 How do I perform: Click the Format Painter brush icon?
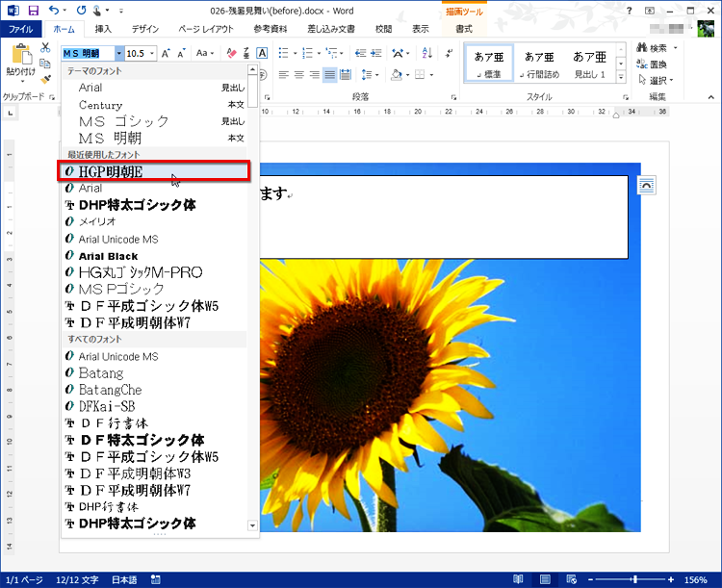pos(45,79)
